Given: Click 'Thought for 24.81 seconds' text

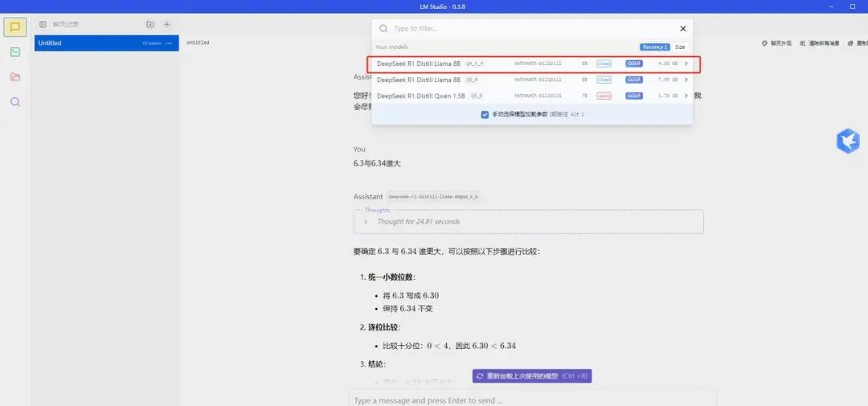Looking at the screenshot, I should point(418,222).
